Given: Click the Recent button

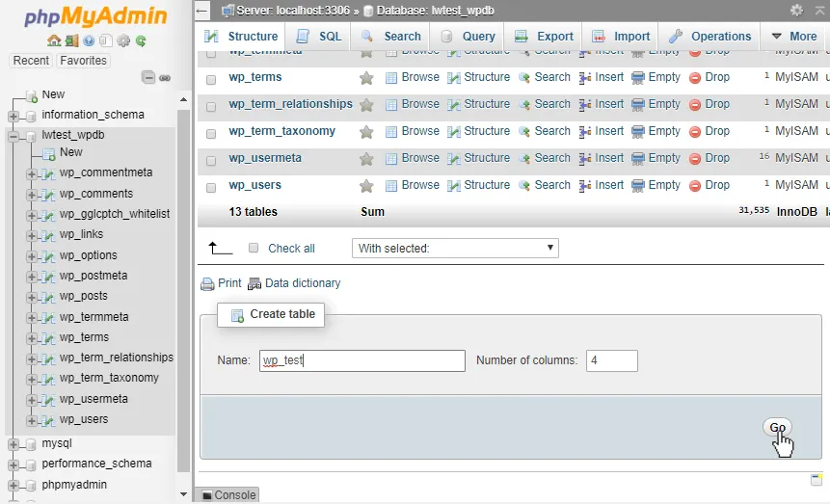Looking at the screenshot, I should (31, 61).
